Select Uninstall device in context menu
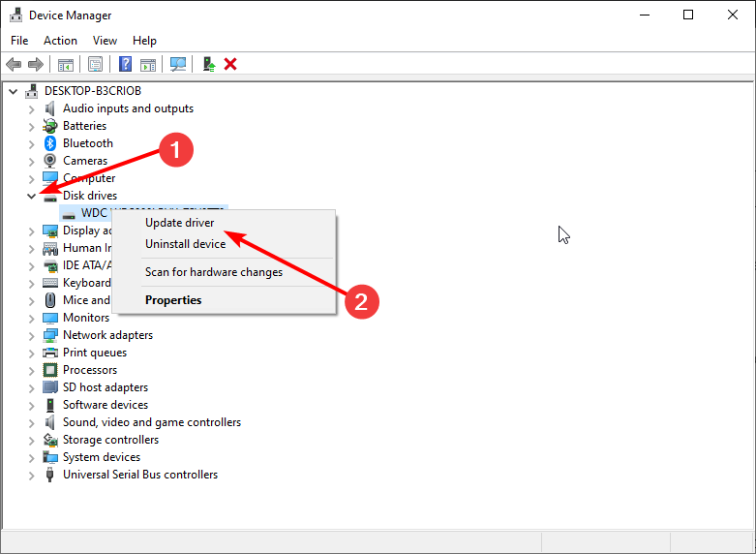 [185, 244]
